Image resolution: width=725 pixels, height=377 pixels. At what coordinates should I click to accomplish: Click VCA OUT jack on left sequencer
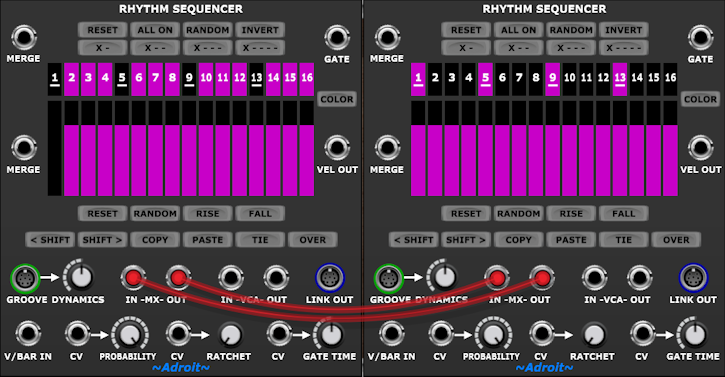pos(276,278)
